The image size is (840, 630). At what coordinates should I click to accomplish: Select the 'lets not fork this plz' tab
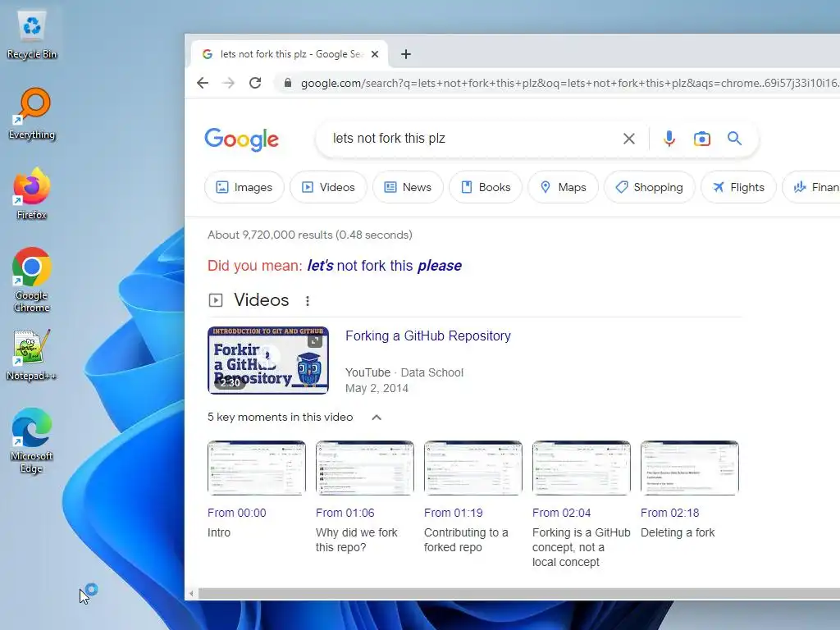290,54
